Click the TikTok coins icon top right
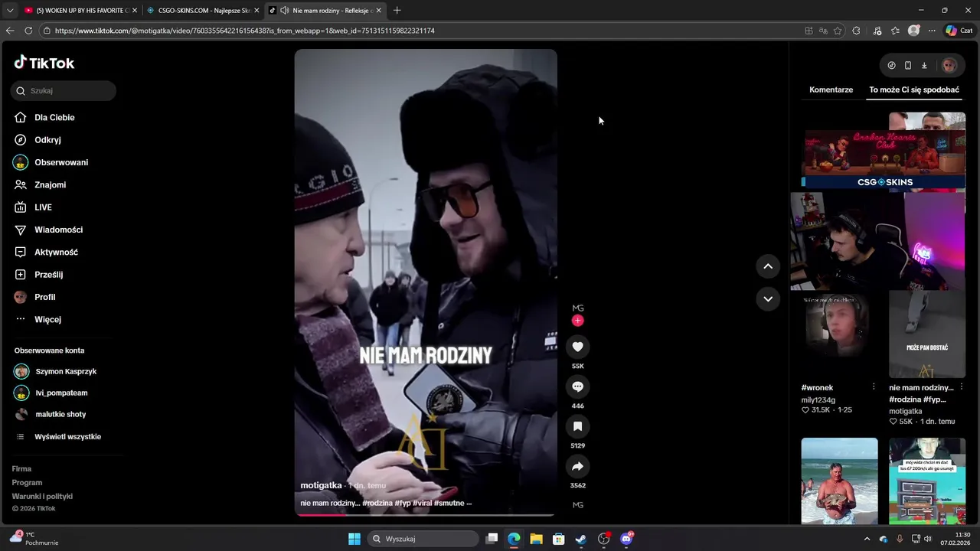Image resolution: width=980 pixels, height=551 pixels. [891, 65]
